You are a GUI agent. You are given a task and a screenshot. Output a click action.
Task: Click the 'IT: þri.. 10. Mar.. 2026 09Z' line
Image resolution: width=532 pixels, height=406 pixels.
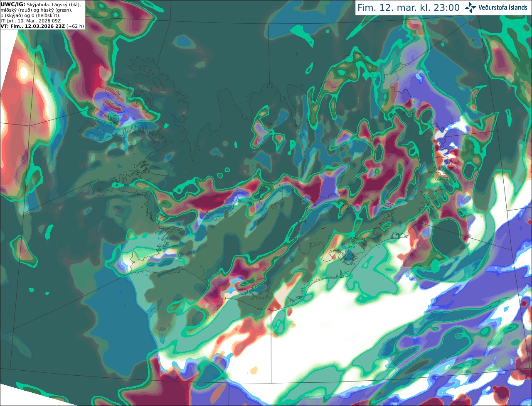click(31, 21)
